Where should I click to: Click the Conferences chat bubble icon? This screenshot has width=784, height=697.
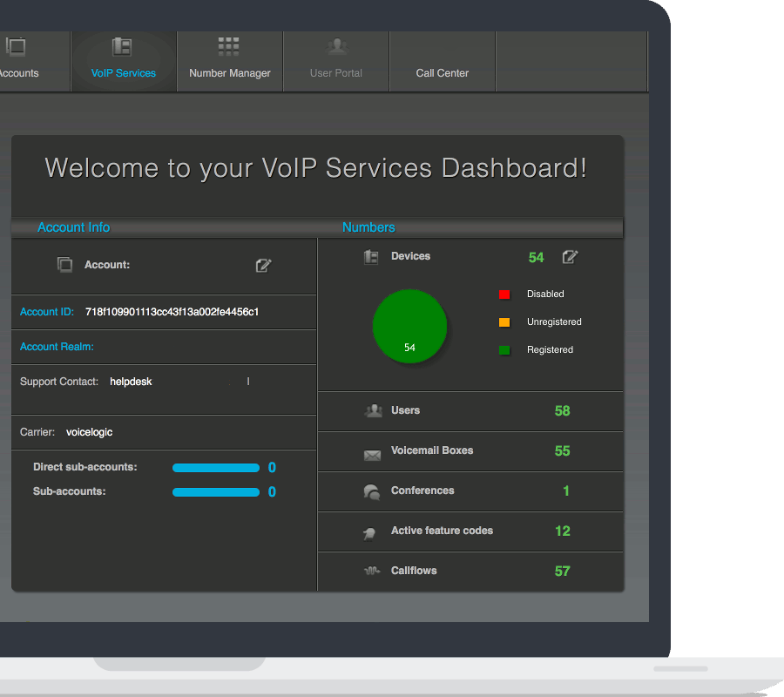tap(372, 492)
